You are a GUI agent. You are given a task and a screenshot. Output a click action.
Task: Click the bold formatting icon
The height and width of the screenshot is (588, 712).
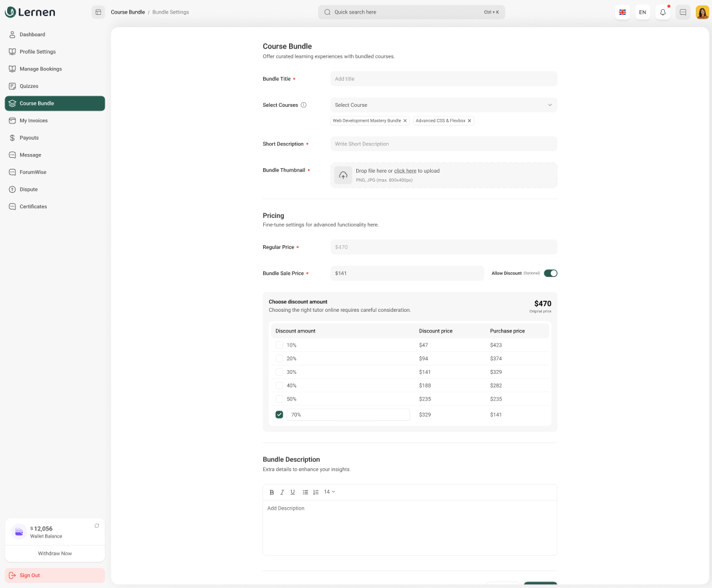coord(272,492)
